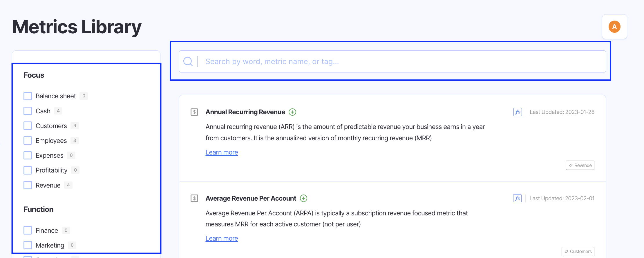Open Learn more for Average Revenue Per Account

pyautogui.click(x=222, y=239)
